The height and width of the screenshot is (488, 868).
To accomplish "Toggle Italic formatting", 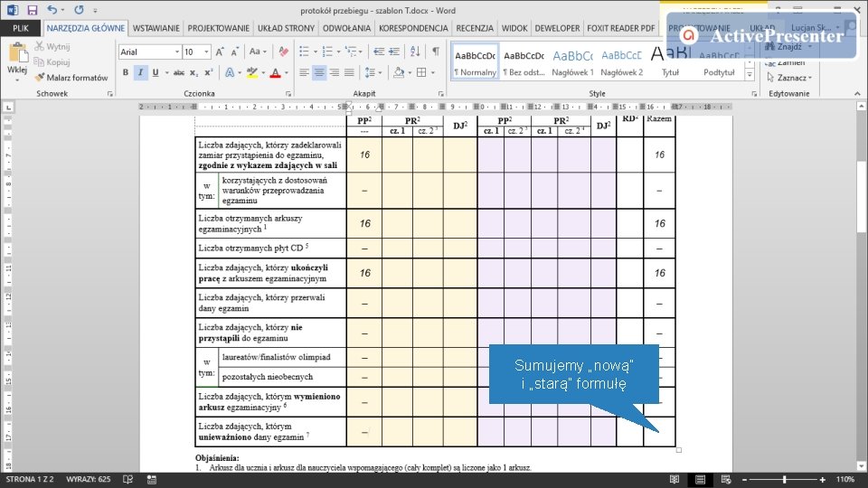I will pos(141,72).
